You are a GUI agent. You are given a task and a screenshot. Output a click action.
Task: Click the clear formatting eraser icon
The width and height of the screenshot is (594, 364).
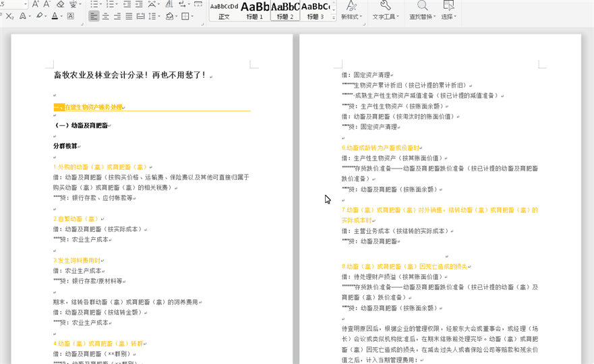(x=60, y=4)
